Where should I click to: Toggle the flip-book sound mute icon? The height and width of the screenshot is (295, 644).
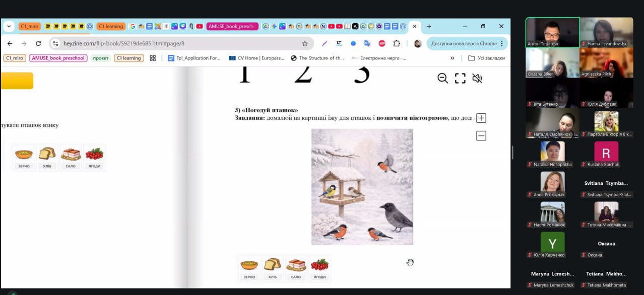pyautogui.click(x=477, y=78)
